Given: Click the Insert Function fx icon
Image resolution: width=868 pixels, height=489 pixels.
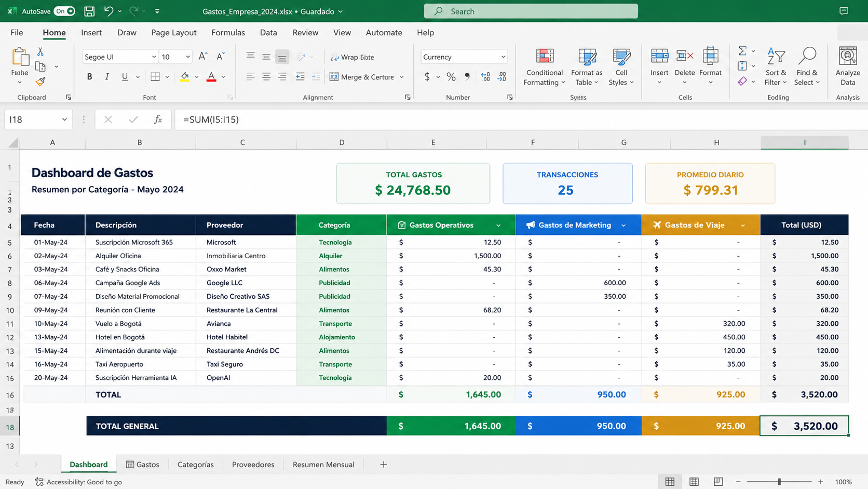Looking at the screenshot, I should (x=158, y=120).
